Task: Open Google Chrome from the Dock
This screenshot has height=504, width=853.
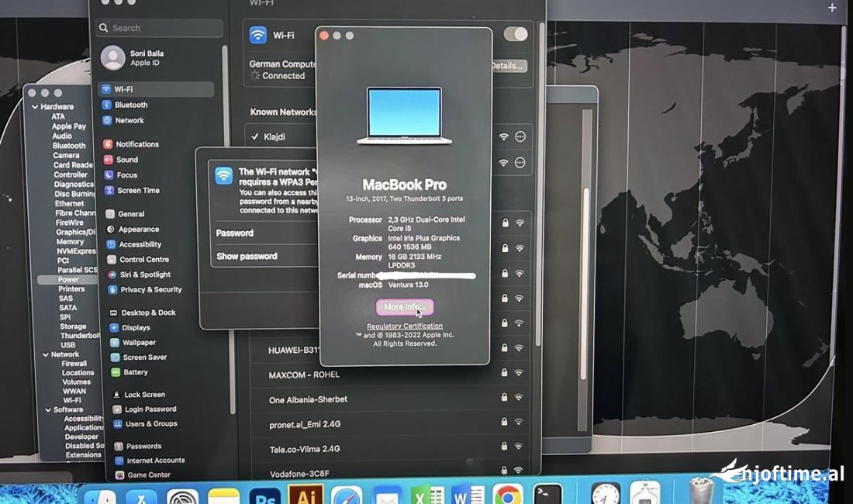Action: pos(508,495)
